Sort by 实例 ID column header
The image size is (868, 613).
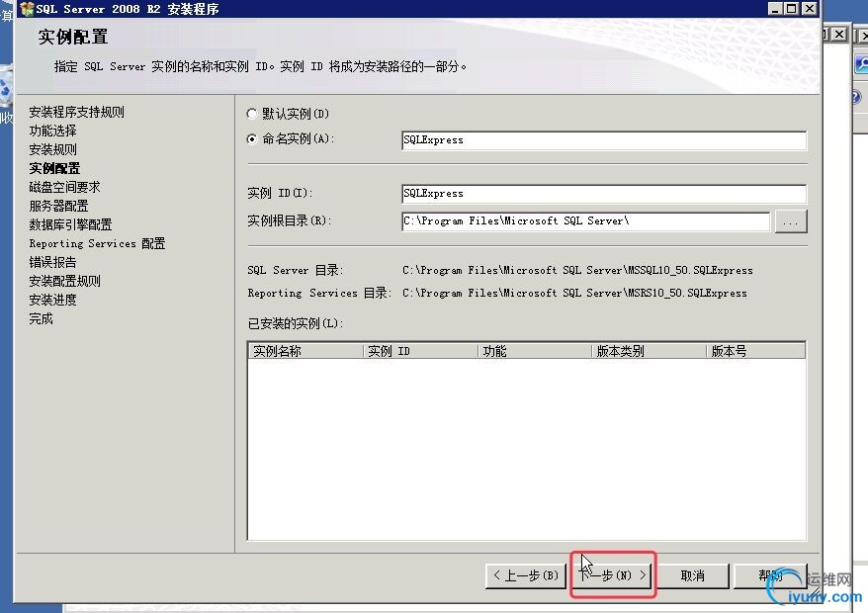tap(421, 351)
